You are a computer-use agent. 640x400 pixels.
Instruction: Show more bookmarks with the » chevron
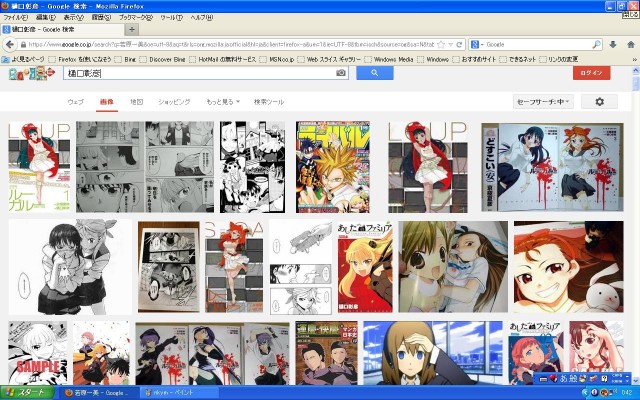pos(635,59)
